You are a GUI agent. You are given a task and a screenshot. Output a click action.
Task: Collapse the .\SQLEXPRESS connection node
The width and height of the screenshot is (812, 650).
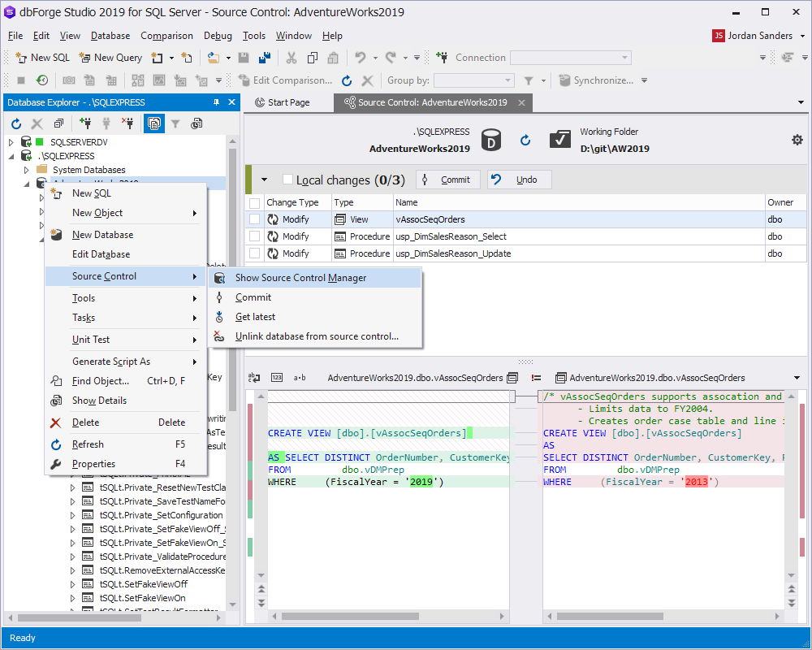click(11, 156)
